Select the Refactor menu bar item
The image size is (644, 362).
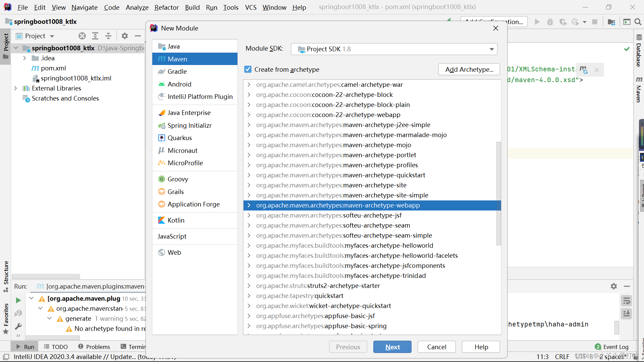coord(166,7)
